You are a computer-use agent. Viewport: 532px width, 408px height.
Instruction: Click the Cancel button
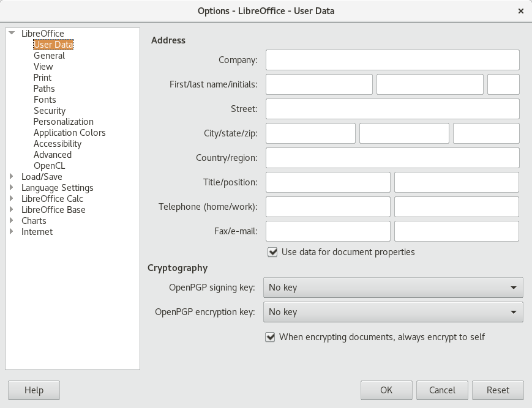click(442, 390)
